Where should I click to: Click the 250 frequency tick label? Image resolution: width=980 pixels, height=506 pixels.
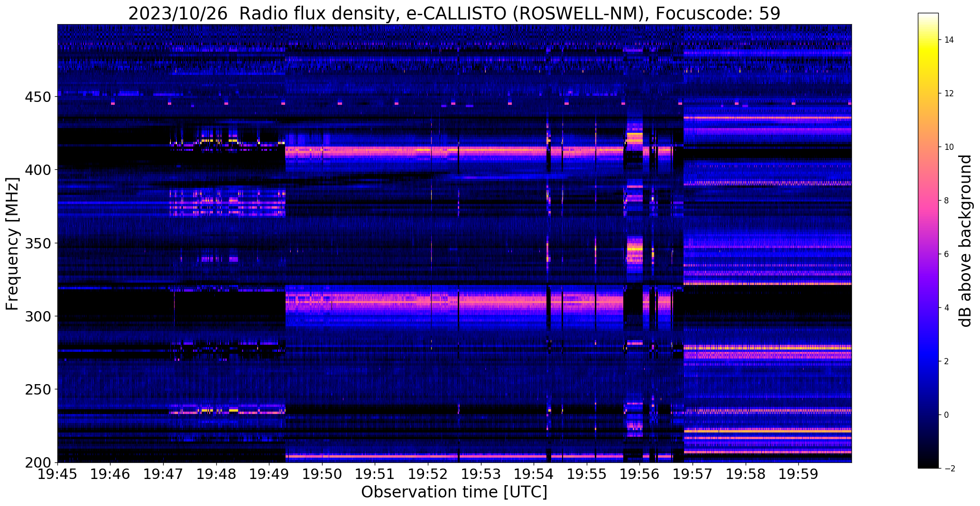(37, 389)
